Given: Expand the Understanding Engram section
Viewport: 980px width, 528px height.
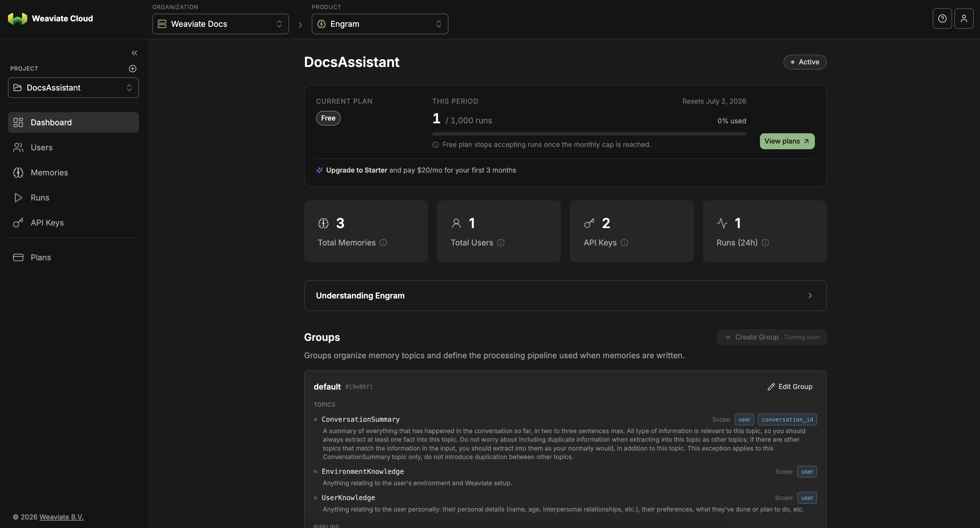Looking at the screenshot, I should click(565, 296).
